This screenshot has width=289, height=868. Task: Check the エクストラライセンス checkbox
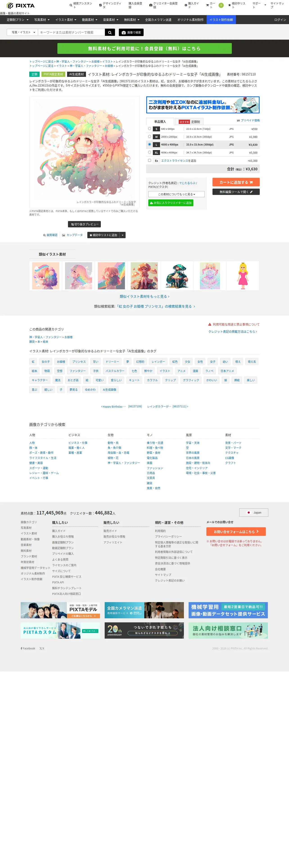pyautogui.click(x=149, y=160)
